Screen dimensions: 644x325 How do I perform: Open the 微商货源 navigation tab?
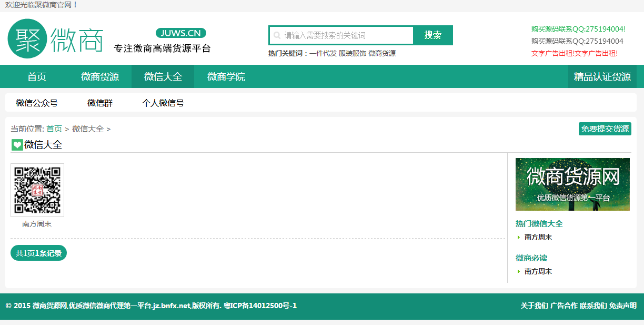(x=100, y=77)
